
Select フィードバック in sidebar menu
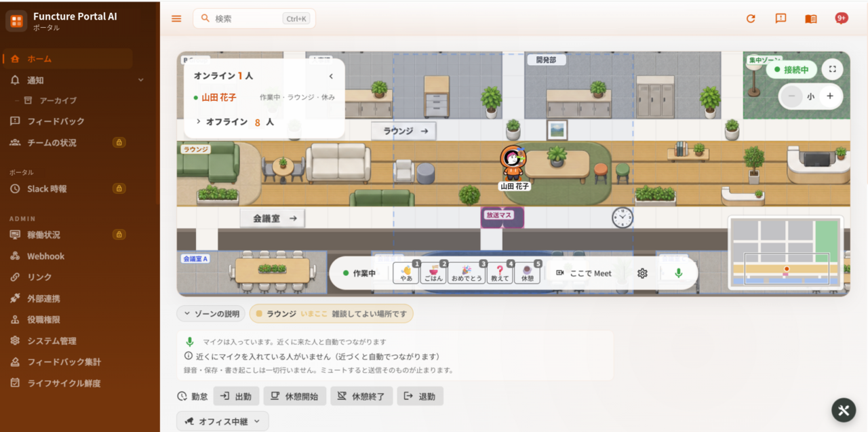[x=56, y=121]
